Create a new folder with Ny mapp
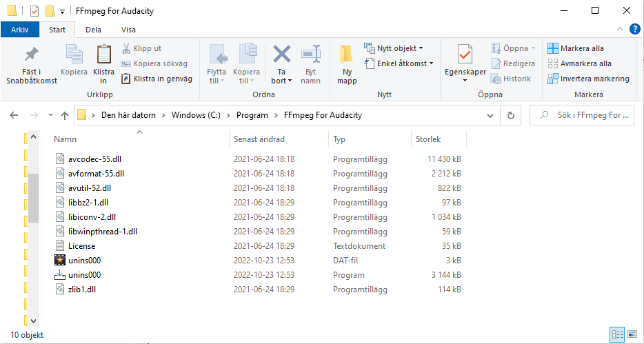This screenshot has height=344, width=644. click(347, 54)
